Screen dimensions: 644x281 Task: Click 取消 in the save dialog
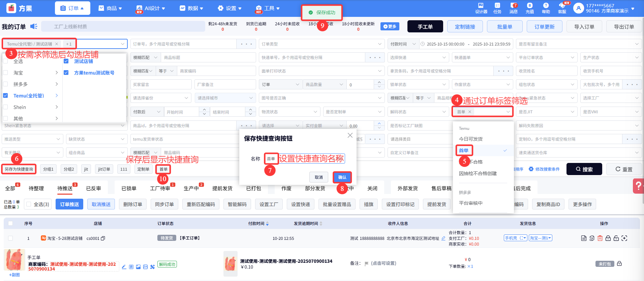tap(319, 177)
